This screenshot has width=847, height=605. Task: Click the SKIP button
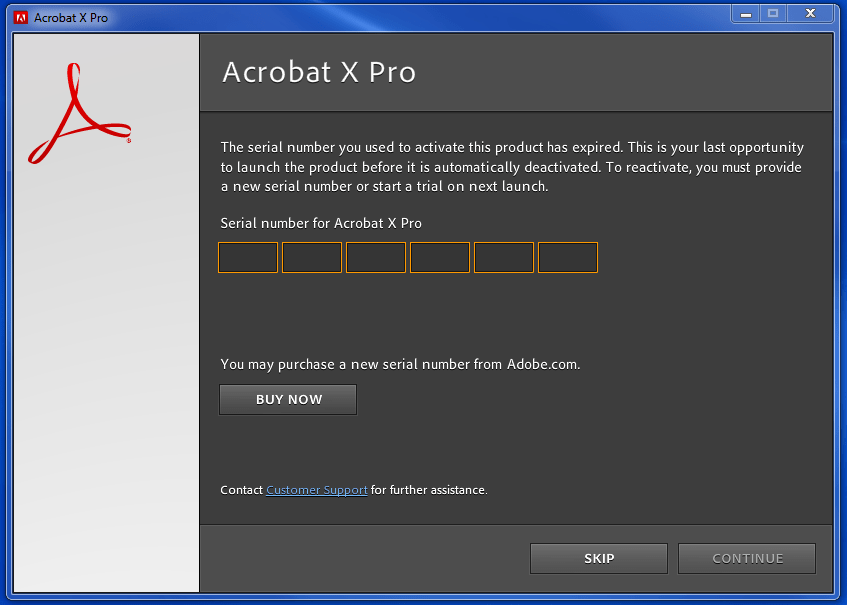598,558
